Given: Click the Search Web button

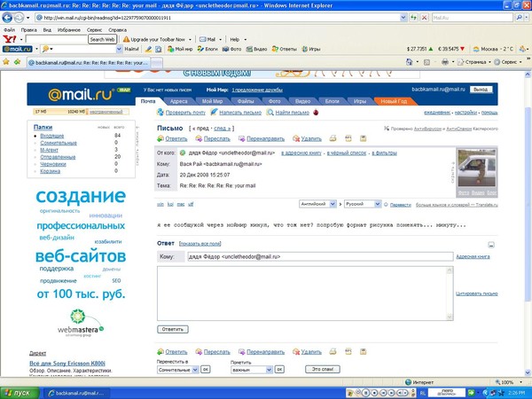Looking at the screenshot, I should tap(102, 39).
